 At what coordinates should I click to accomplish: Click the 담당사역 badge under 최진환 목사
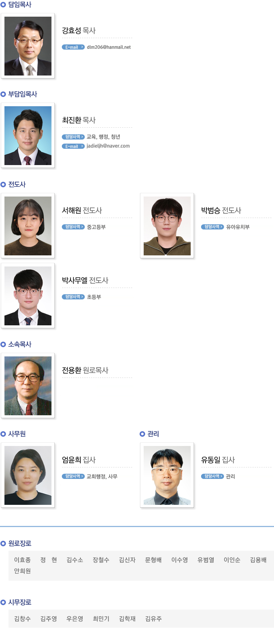pos(73,137)
